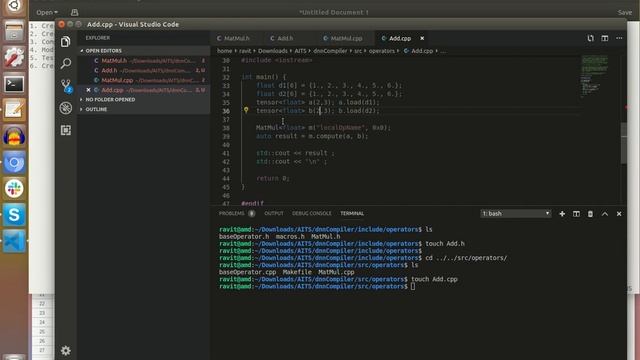Split the terminal panel
Screen dimensions: 640x360
point(576,214)
